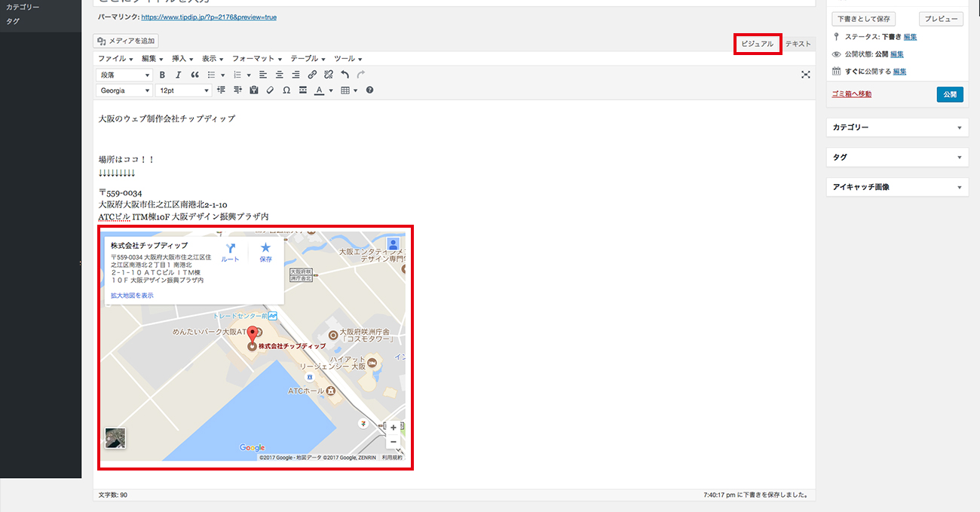This screenshot has height=512, width=980.
Task: Edit the 公開状態 visibility setting
Action: 897,54
